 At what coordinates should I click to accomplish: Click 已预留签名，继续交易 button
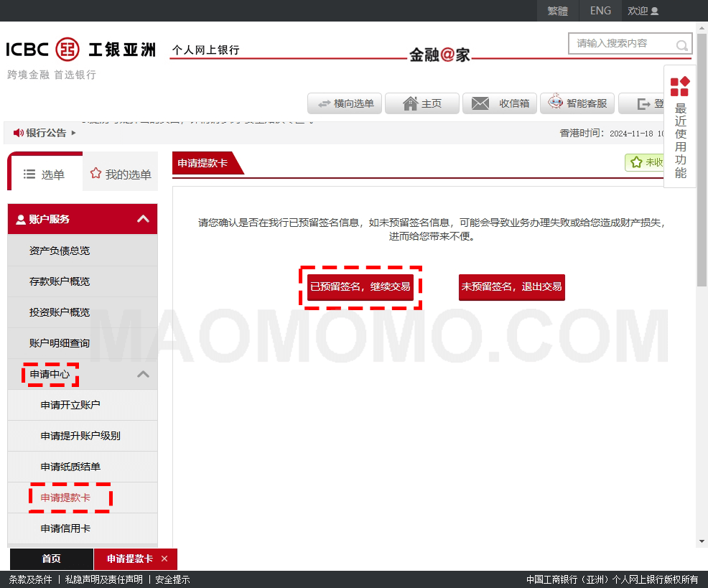(x=360, y=287)
